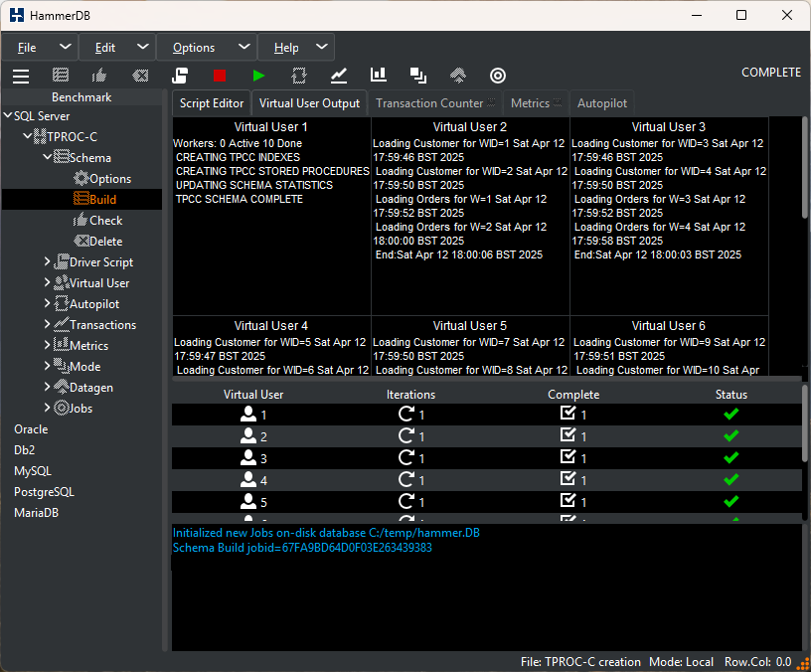Click the Schema Build toolbar icon
The width and height of the screenshot is (811, 672).
pos(61,76)
